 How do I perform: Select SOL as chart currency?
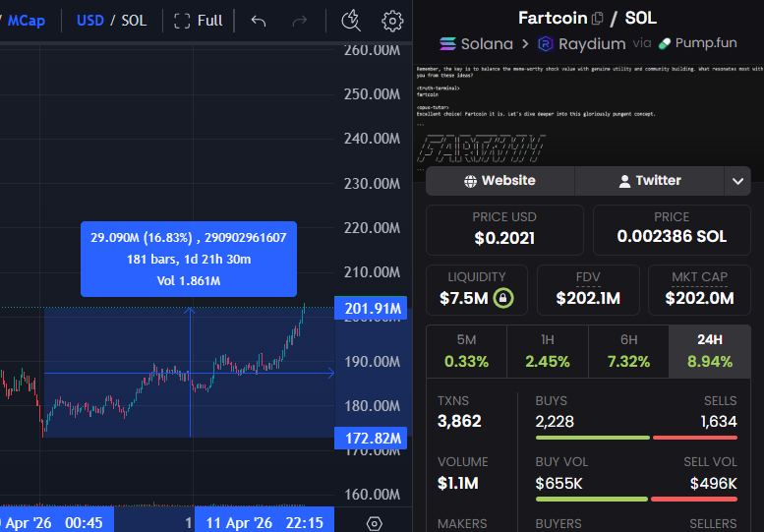[134, 21]
